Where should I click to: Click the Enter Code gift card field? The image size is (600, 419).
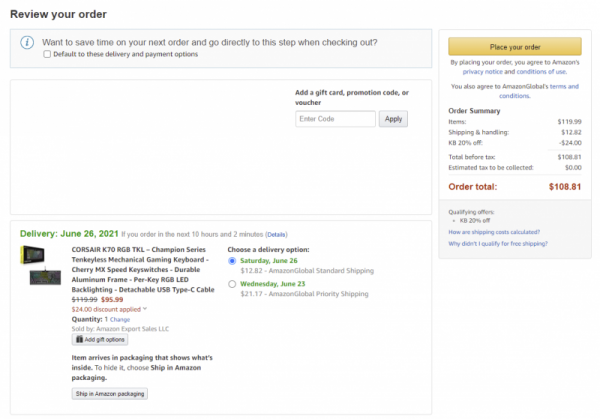[335, 119]
